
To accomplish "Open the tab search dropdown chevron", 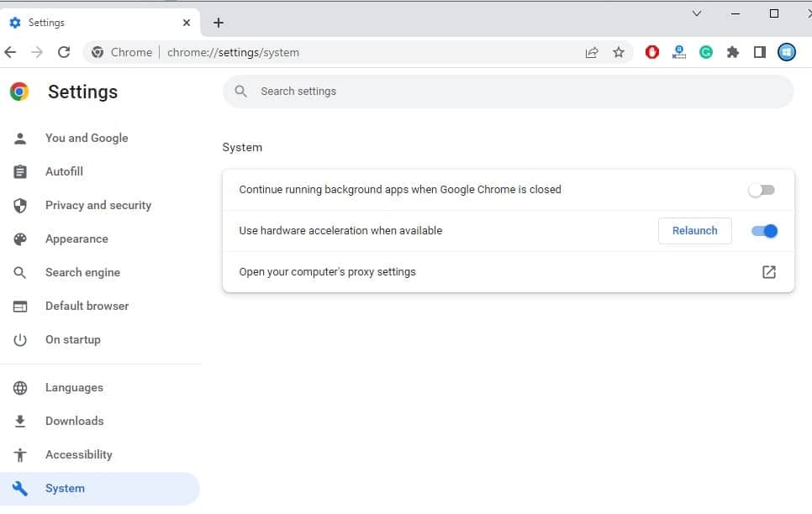I will point(697,13).
